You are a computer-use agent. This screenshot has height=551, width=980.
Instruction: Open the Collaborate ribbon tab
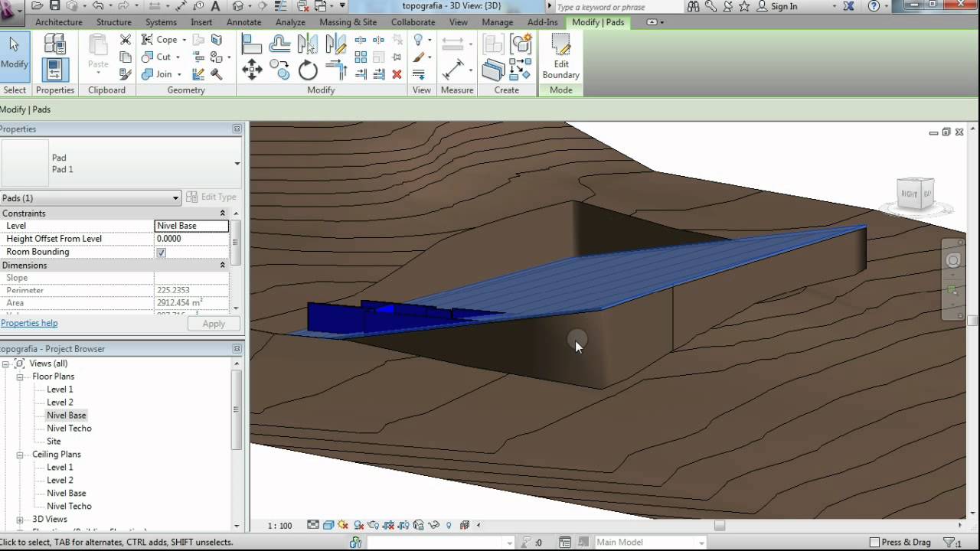tap(413, 22)
